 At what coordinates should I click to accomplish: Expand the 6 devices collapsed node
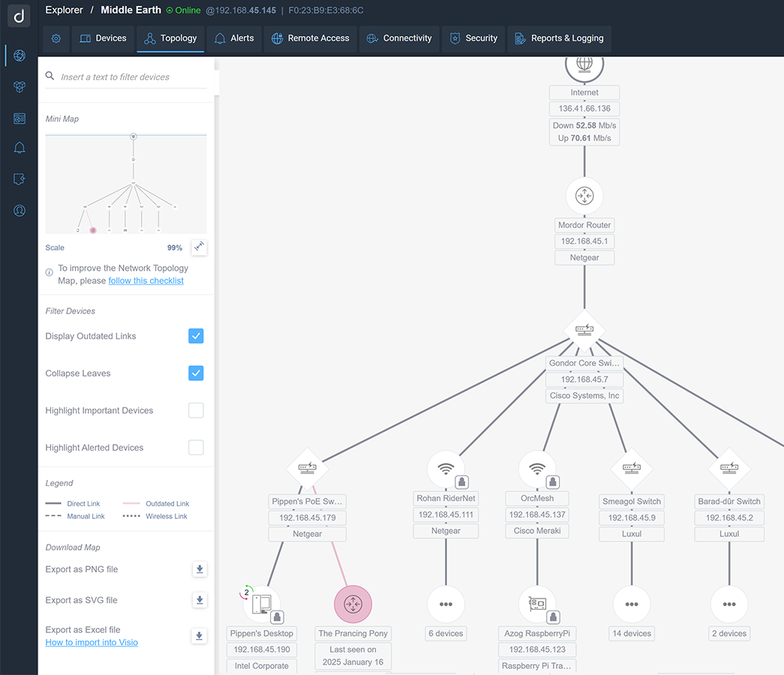point(446,604)
